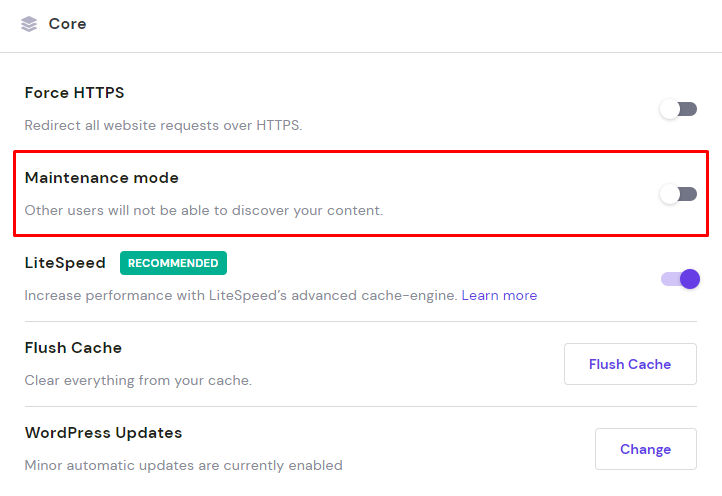Screen dimensions: 722x496
Task: Click the Flush Cache heading text
Action: [x=73, y=348]
